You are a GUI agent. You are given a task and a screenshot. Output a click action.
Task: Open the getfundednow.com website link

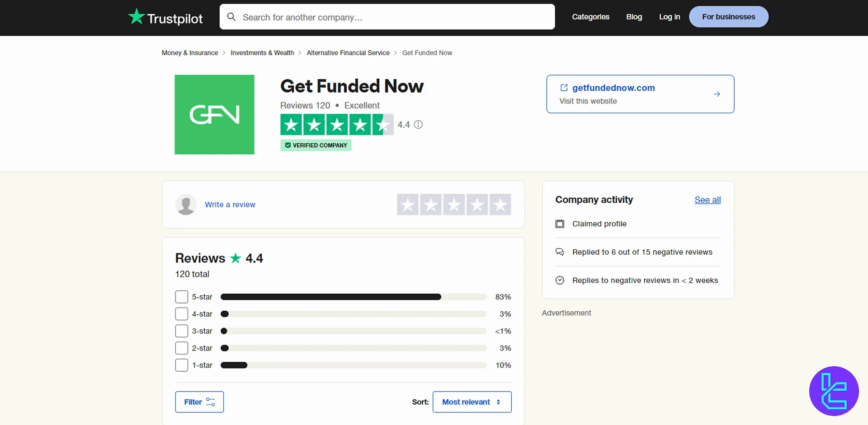613,88
